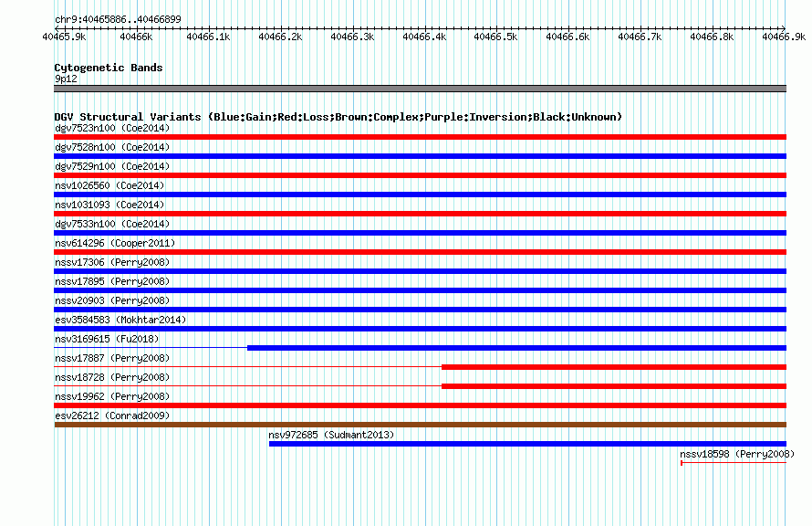This screenshot has height=526, width=812.
Task: Open the nssv17895 (Perry2008) label
Action: 112,281
